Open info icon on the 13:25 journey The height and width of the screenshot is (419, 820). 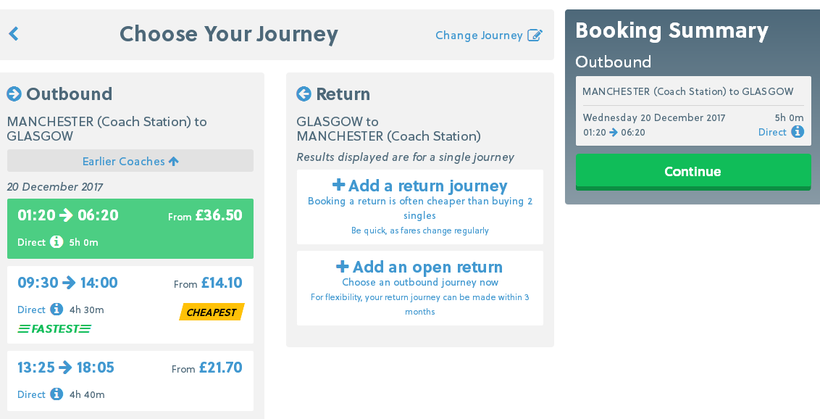(56, 394)
